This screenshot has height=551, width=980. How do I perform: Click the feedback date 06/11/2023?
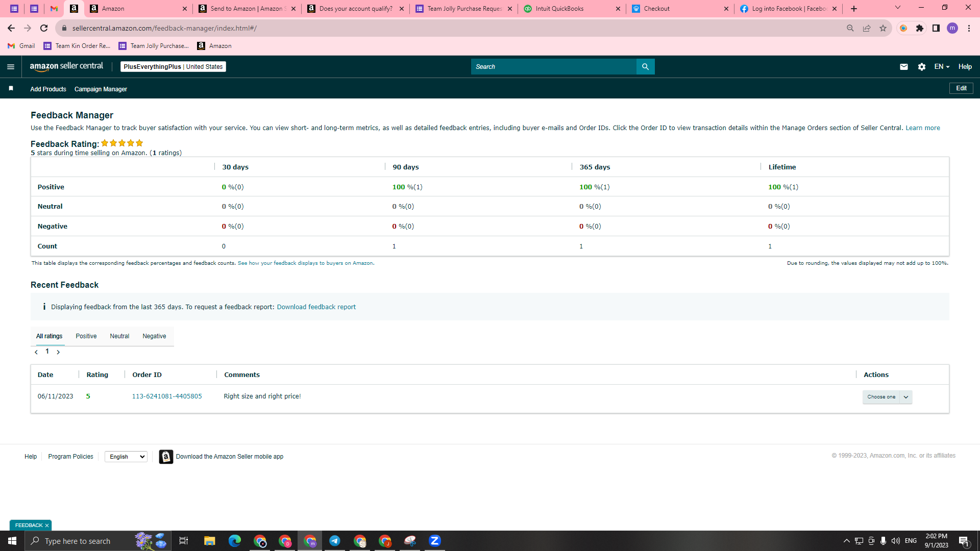pyautogui.click(x=55, y=396)
